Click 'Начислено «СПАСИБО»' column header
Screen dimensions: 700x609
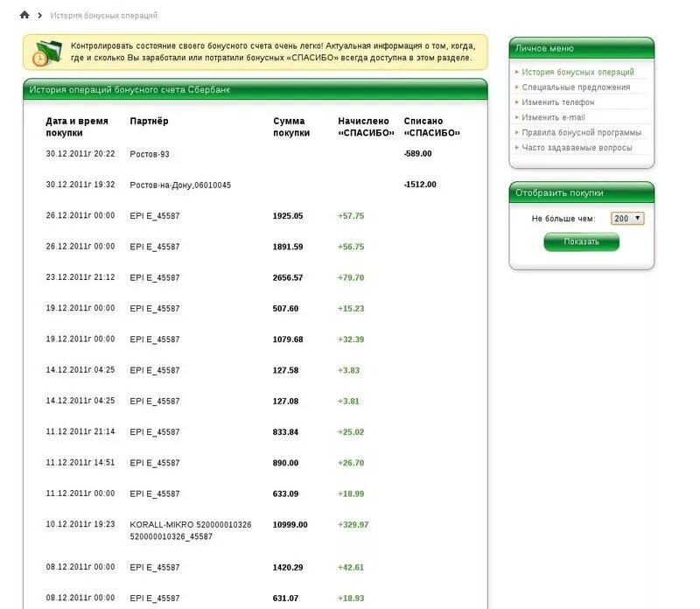366,127
